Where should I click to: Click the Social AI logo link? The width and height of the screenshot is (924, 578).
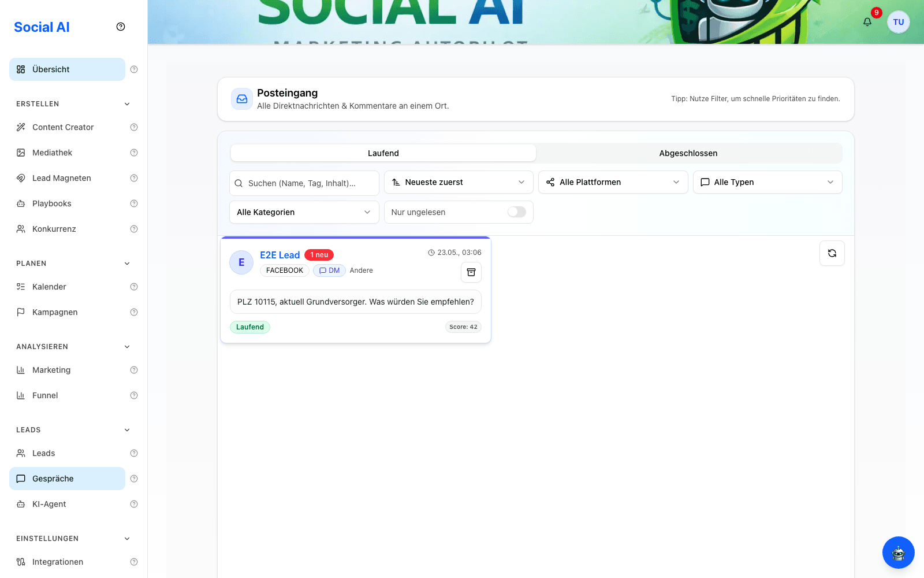pyautogui.click(x=42, y=27)
